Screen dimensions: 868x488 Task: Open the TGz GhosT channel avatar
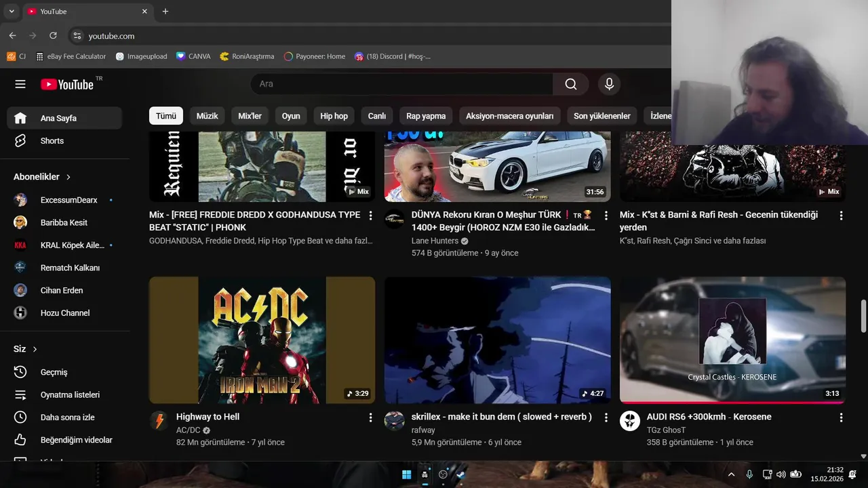[x=629, y=421]
